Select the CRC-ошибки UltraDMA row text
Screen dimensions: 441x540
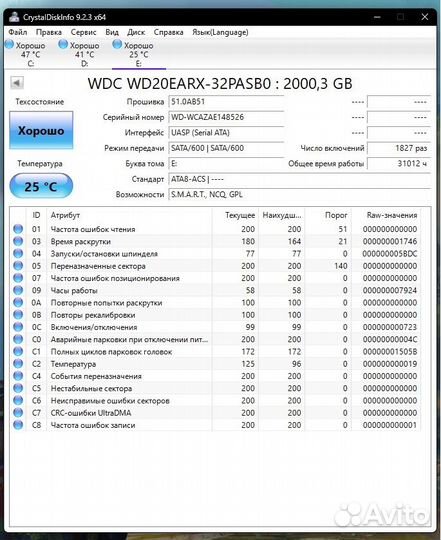click(x=91, y=413)
